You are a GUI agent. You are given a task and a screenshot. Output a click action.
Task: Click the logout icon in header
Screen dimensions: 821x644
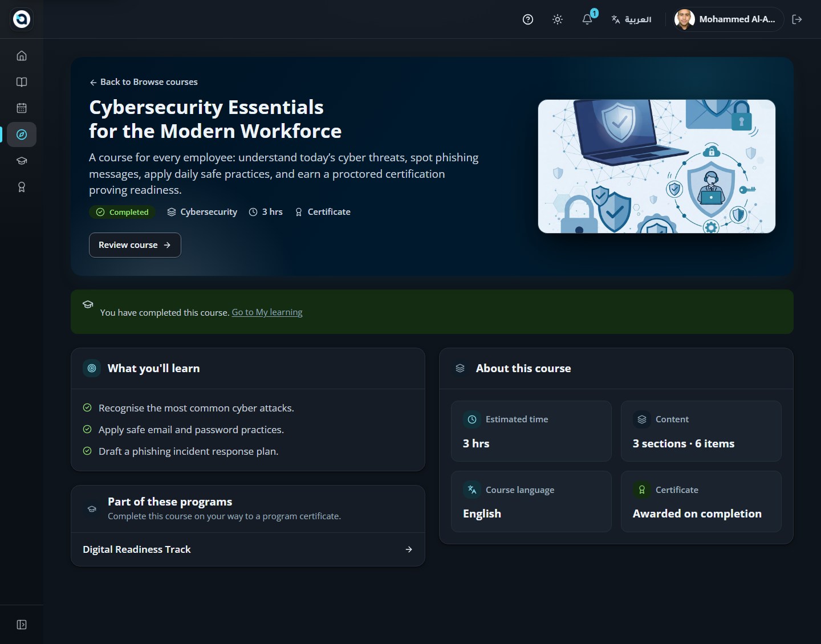[x=797, y=19]
